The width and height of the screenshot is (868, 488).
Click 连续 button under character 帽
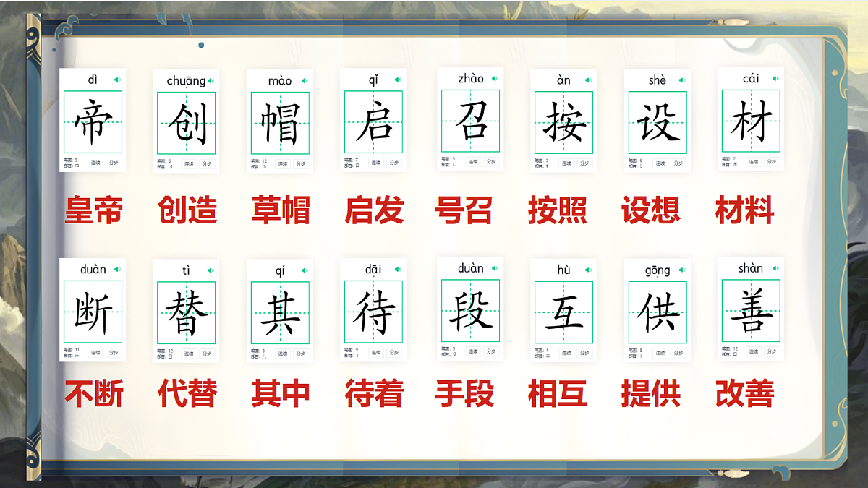282,163
